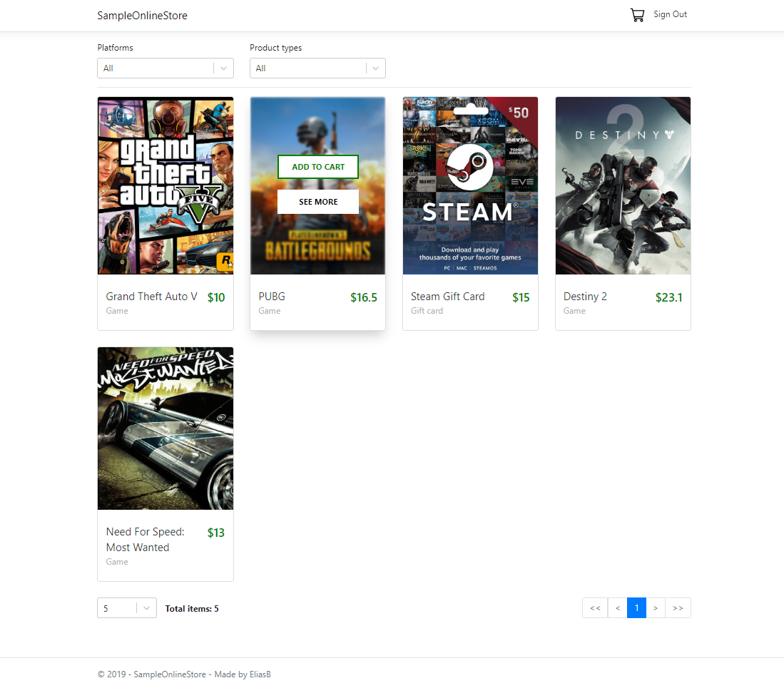
Task: Jump to the first page
Action: click(x=595, y=608)
